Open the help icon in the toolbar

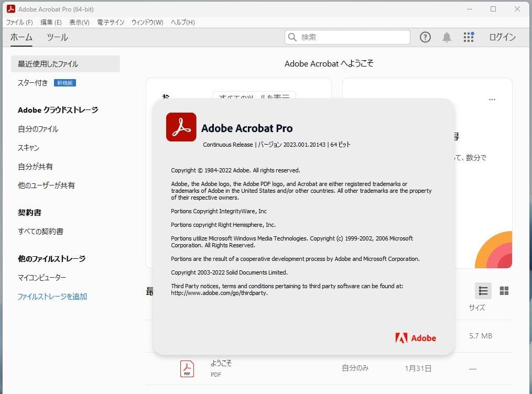tap(425, 37)
